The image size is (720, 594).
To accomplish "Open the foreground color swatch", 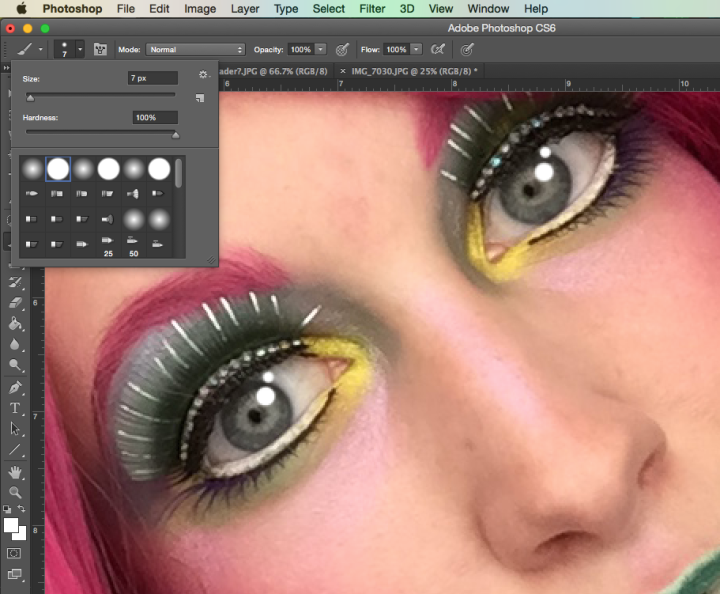I will (11, 525).
